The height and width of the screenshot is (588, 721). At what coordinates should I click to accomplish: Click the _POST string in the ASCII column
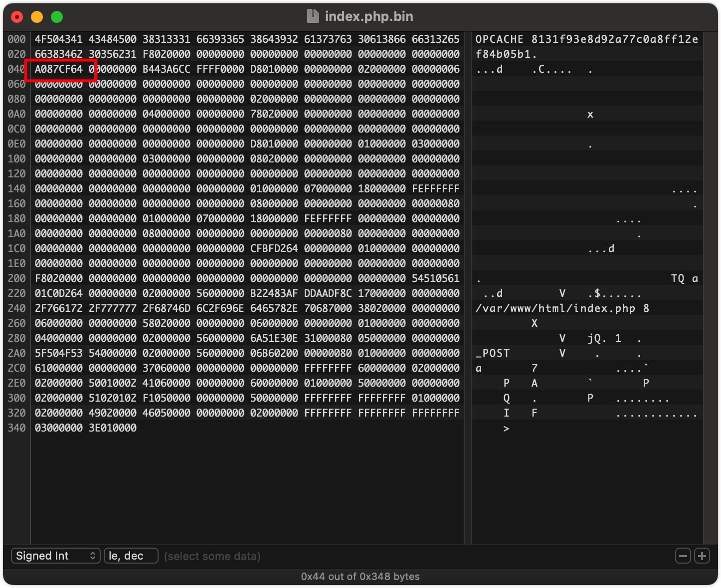point(493,353)
